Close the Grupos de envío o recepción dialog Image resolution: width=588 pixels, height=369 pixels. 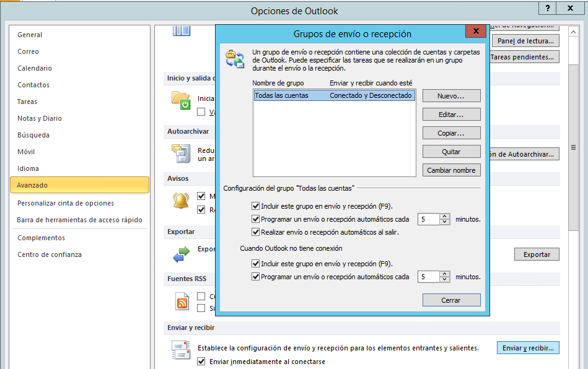[x=476, y=31]
